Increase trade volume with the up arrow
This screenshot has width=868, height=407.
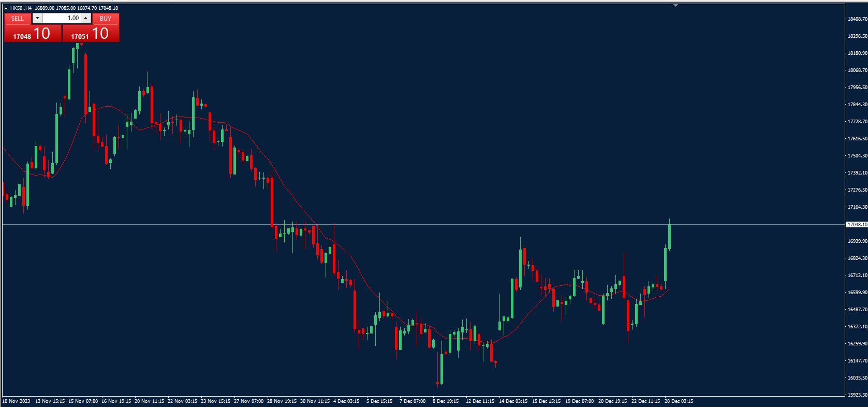pyautogui.click(x=86, y=18)
